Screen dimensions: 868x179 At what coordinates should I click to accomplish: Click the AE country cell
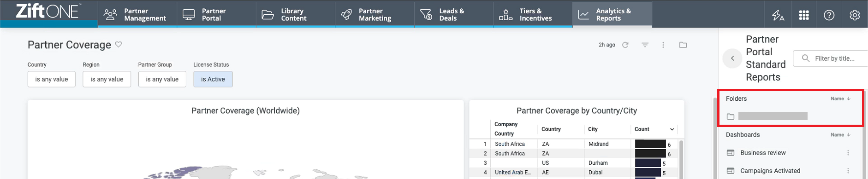(x=561, y=173)
